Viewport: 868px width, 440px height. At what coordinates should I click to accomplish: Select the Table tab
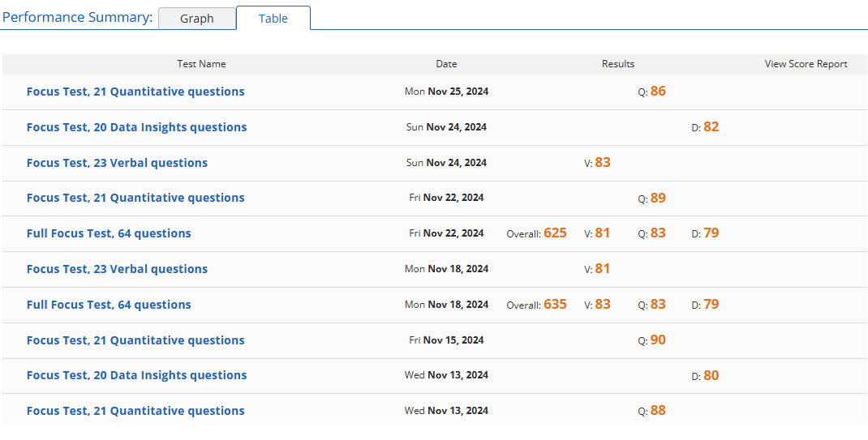(x=273, y=19)
